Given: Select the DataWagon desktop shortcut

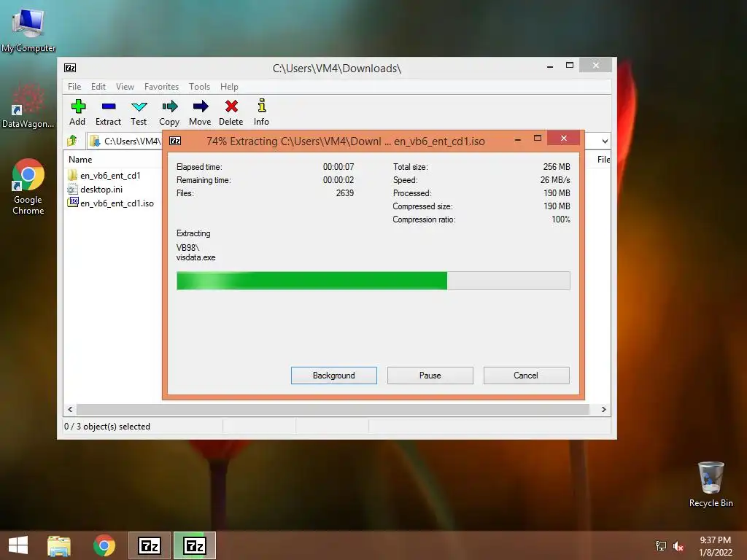Looking at the screenshot, I should [28, 106].
